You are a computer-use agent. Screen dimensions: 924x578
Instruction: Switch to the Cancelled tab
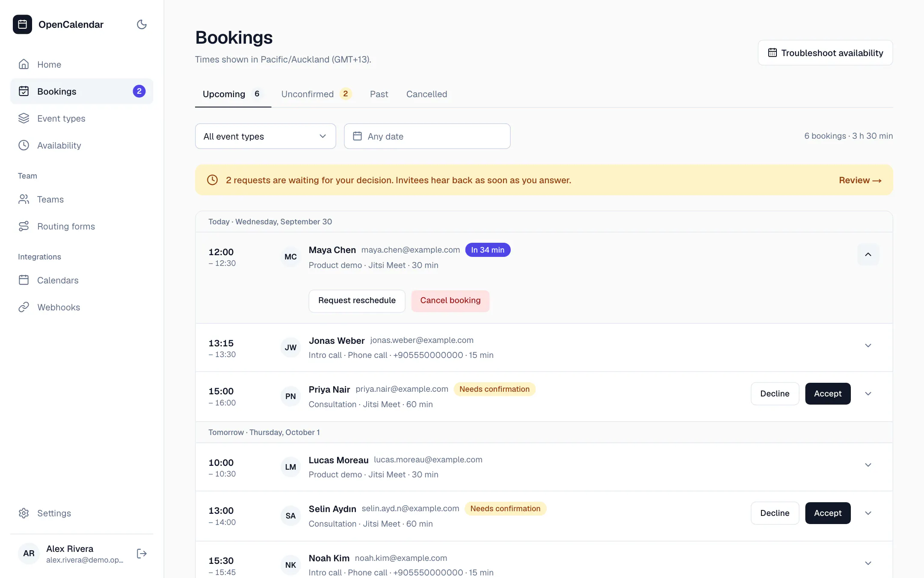(426, 94)
